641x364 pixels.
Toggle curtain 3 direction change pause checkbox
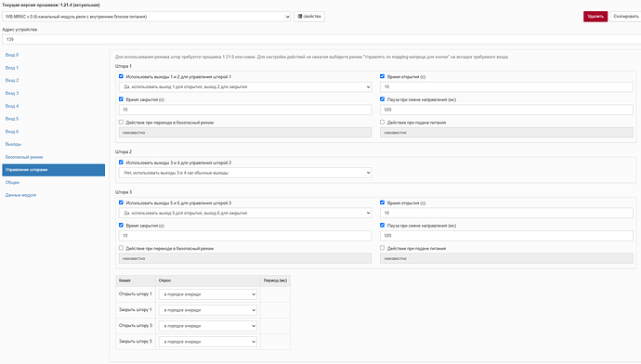coord(382,225)
